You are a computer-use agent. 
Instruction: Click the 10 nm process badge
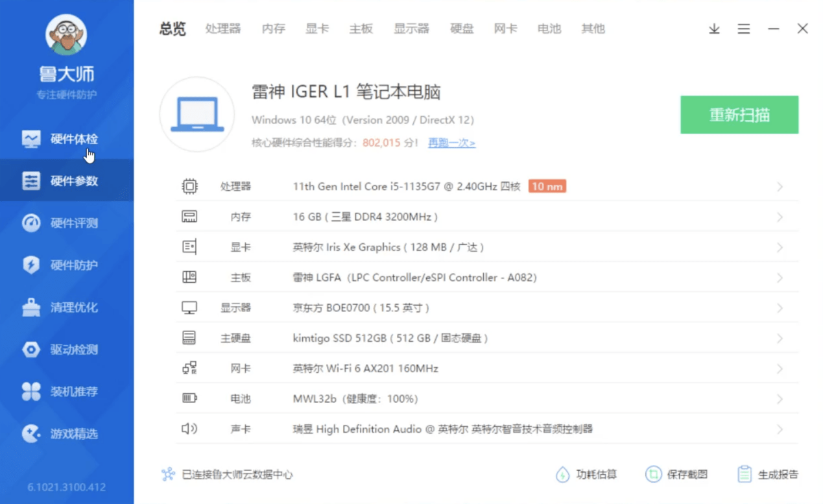point(547,187)
